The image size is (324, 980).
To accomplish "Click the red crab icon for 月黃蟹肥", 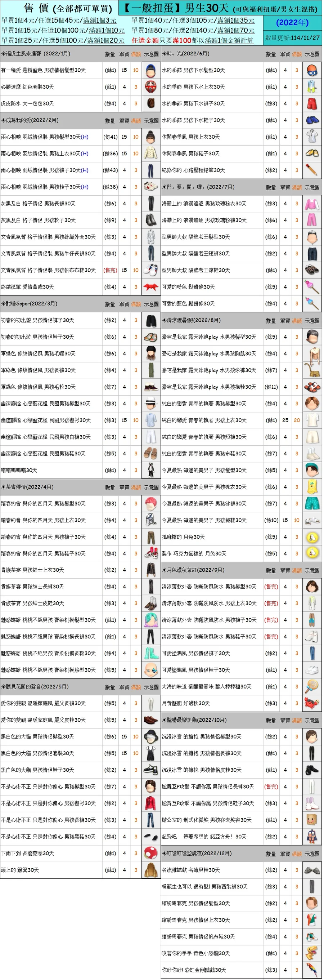I will 311,703.
